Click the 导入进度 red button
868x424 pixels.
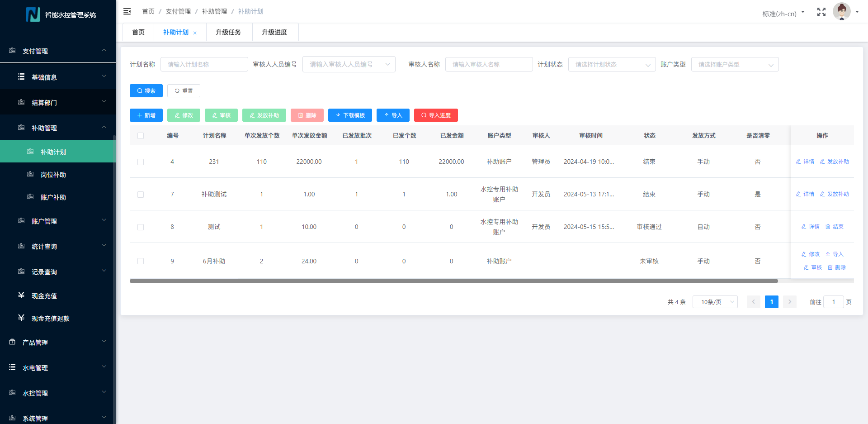(x=436, y=115)
